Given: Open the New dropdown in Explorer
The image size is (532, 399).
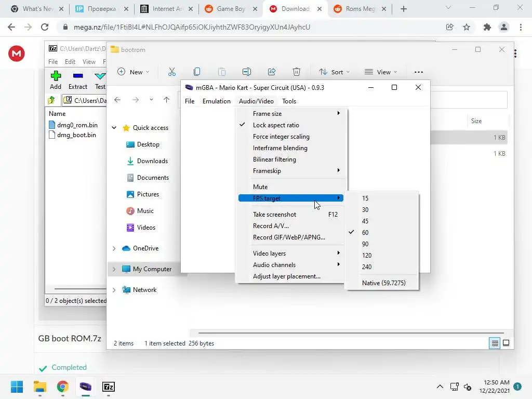Looking at the screenshot, I should pos(134,72).
